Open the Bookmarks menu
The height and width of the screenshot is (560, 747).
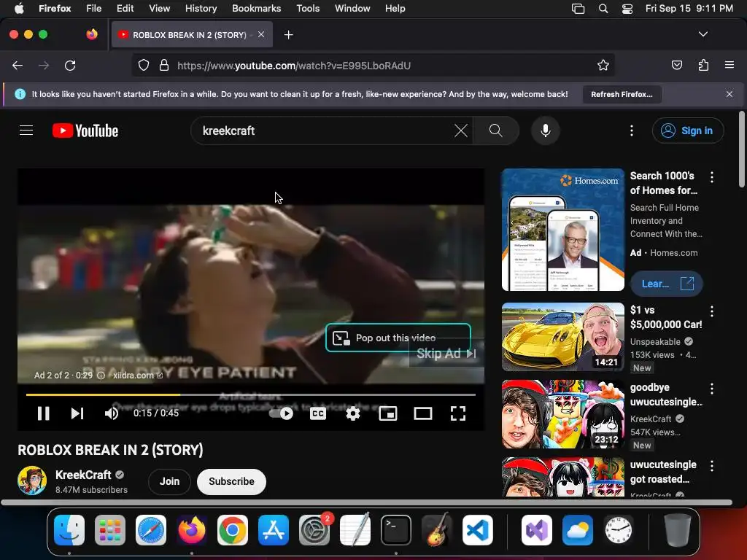click(256, 9)
